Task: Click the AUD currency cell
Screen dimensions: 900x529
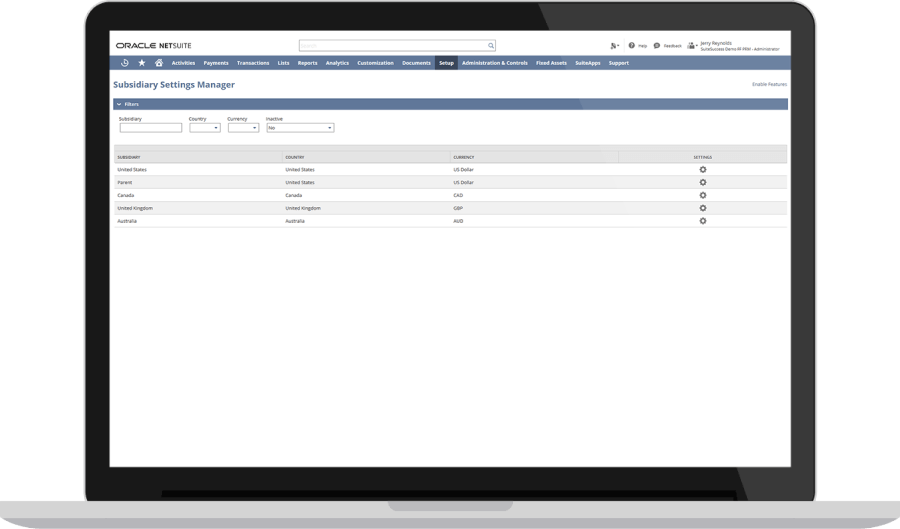Action: click(x=458, y=221)
